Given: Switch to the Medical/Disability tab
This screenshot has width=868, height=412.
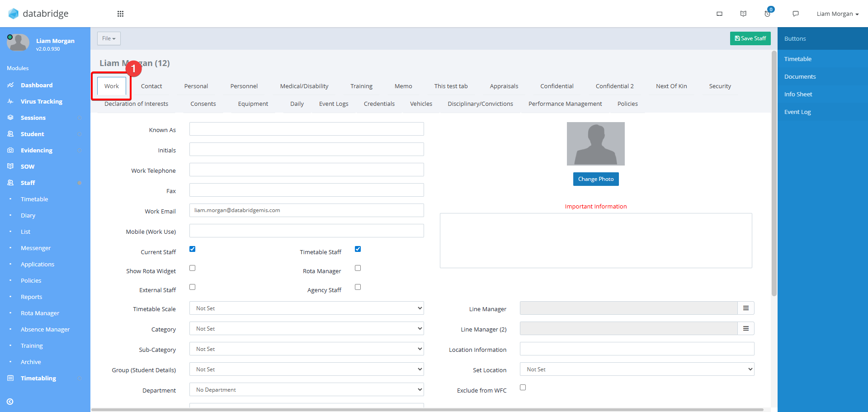Looking at the screenshot, I should point(304,86).
